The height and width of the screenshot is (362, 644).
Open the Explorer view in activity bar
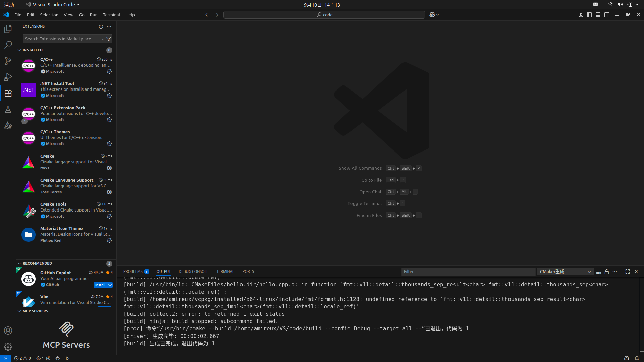(8, 29)
